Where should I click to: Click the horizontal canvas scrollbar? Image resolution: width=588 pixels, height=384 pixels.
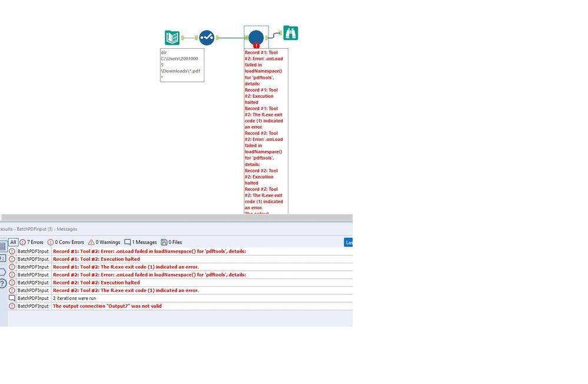[x=176, y=217]
